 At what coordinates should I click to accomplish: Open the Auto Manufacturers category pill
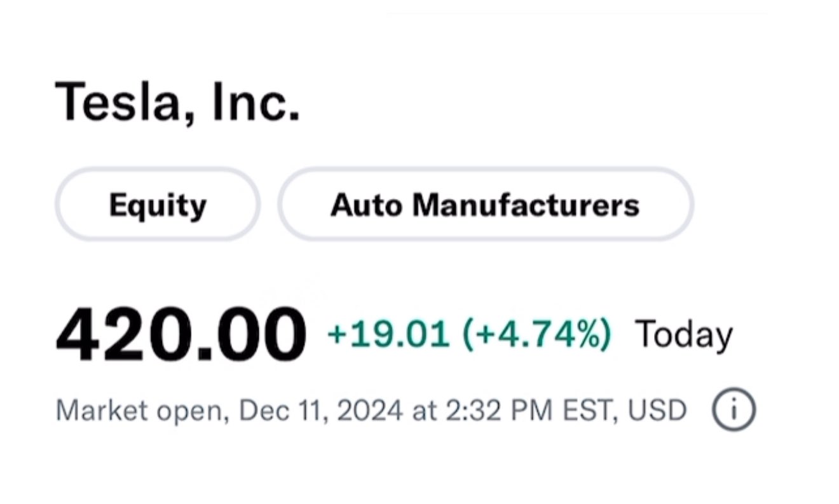[485, 205]
